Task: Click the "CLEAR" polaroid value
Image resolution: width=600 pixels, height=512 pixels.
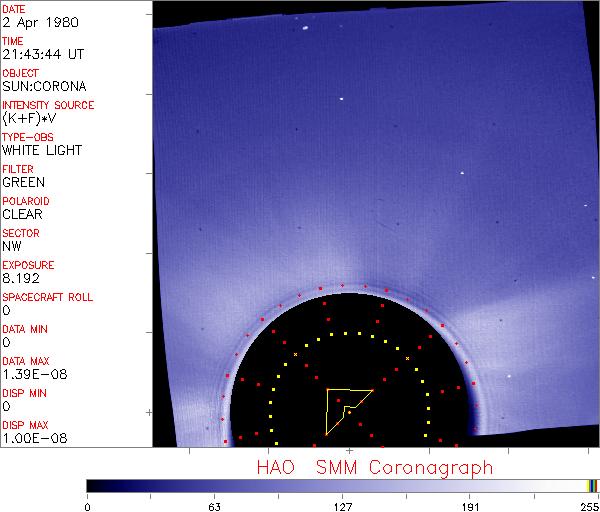Action: click(x=23, y=214)
